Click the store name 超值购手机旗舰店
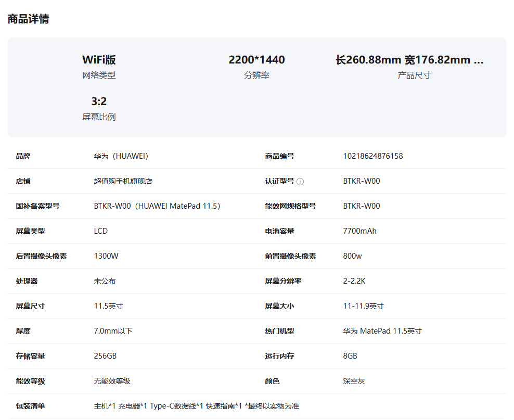The image size is (514, 420). pos(123,181)
